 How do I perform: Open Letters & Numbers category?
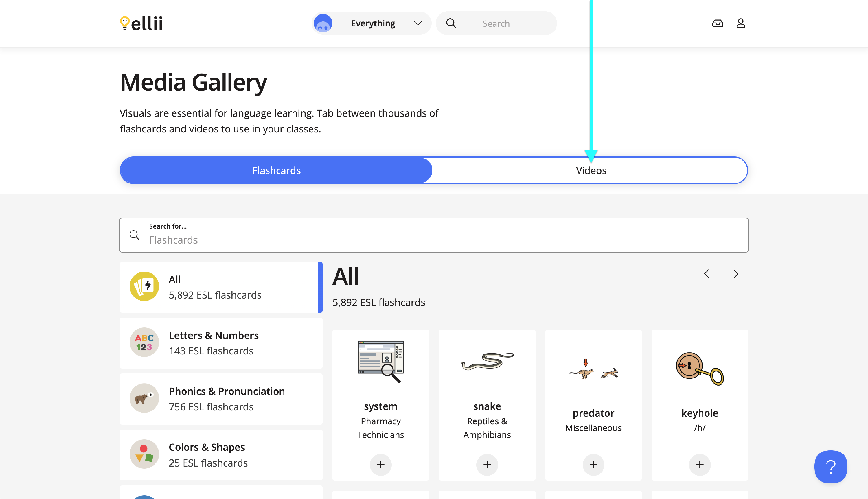click(x=221, y=343)
